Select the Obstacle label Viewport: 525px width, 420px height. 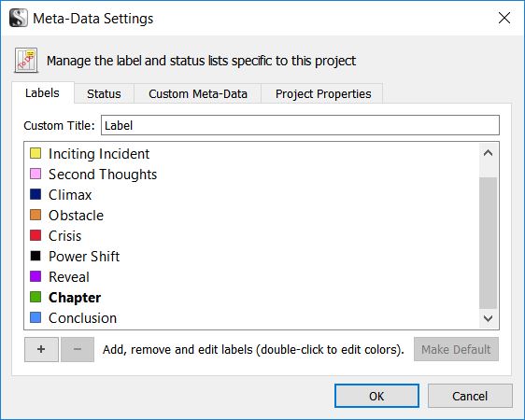[x=76, y=216]
